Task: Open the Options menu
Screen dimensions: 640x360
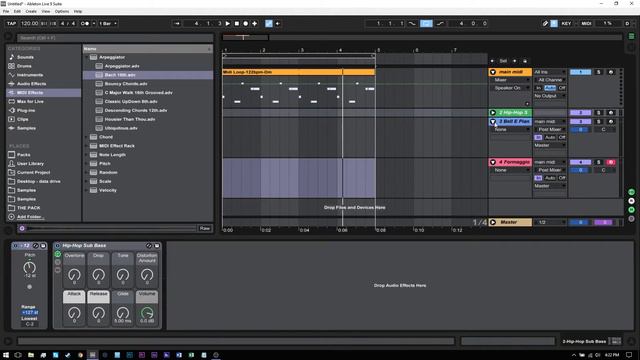Action: 62,11
